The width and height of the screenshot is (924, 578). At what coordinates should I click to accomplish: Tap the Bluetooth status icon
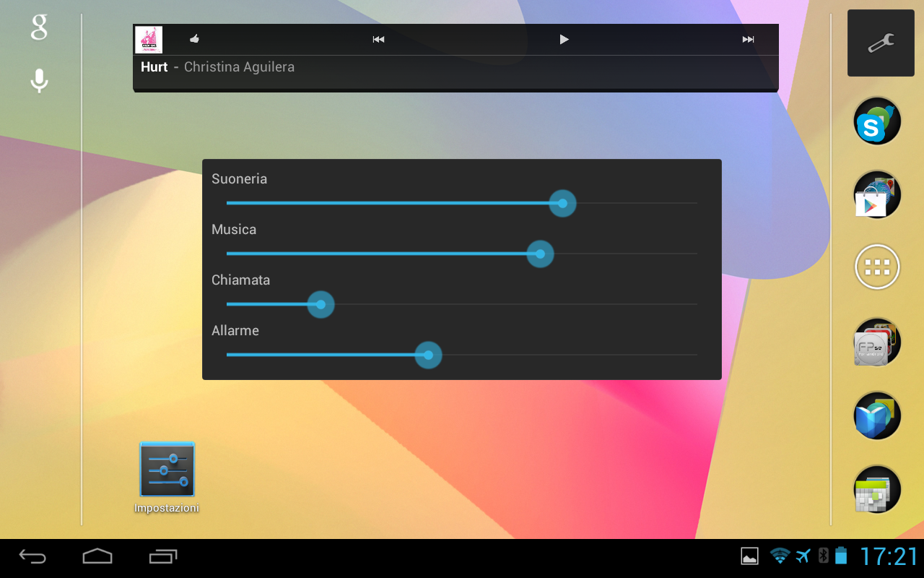[x=823, y=556]
